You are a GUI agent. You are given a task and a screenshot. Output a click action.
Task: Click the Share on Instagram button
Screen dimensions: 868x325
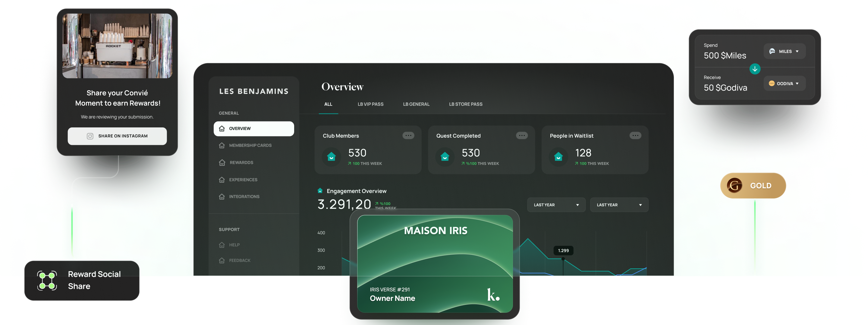tap(117, 136)
